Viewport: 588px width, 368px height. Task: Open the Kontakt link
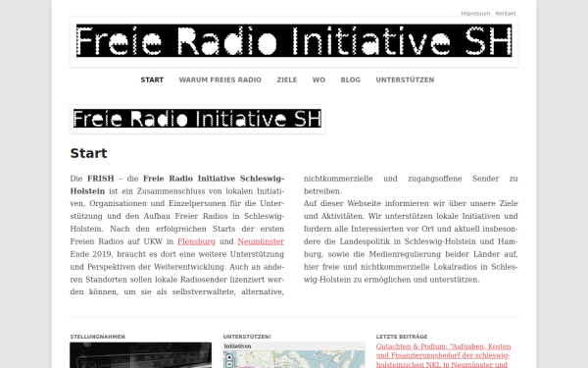pyautogui.click(x=506, y=13)
